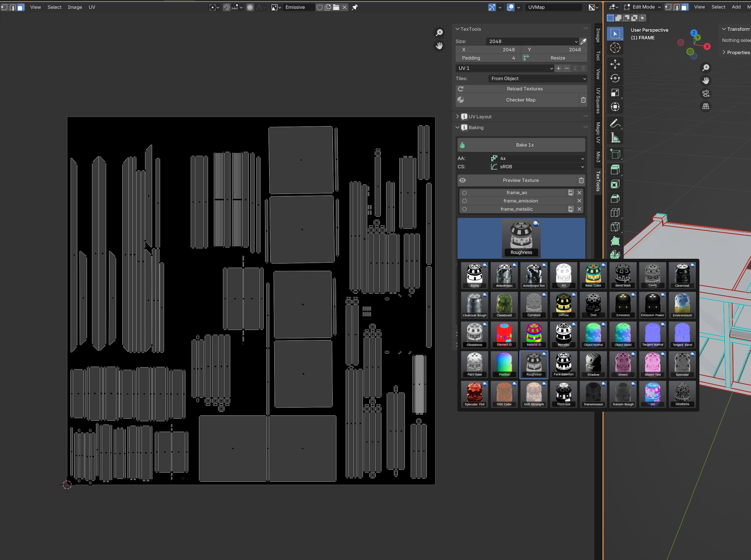The image size is (751, 560).
Task: Toggle camera view in 3D viewport
Action: click(x=706, y=94)
